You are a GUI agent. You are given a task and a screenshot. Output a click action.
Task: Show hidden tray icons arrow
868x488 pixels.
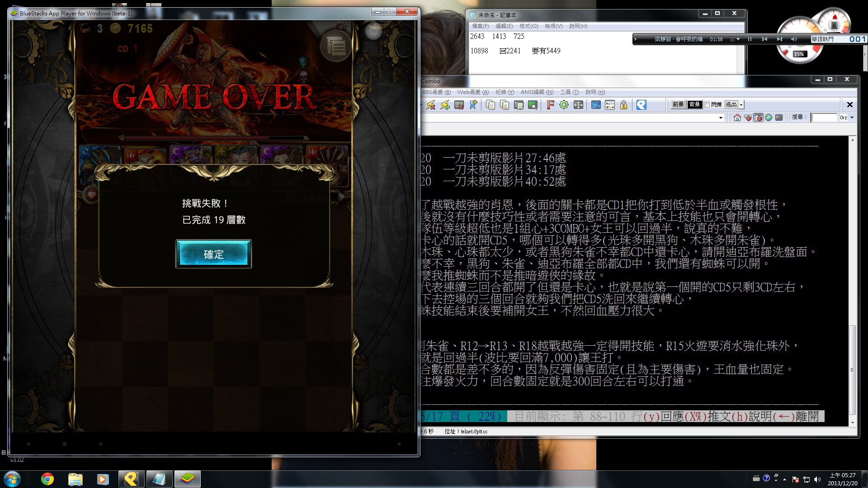pos(784,479)
